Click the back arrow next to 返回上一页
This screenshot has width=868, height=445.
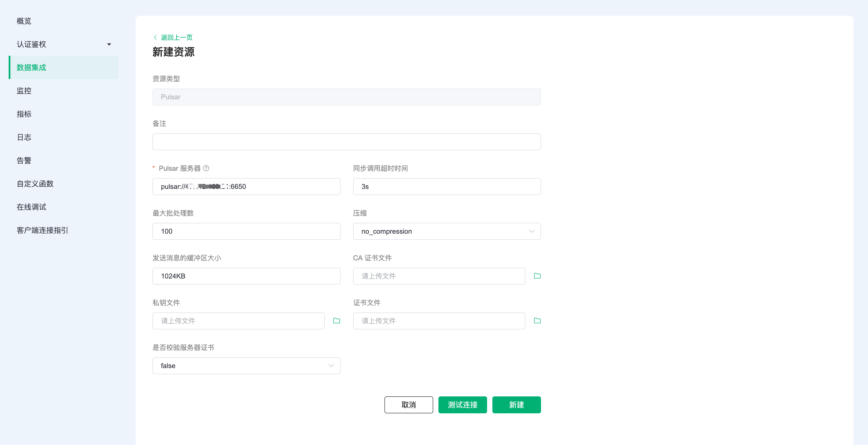pyautogui.click(x=155, y=37)
